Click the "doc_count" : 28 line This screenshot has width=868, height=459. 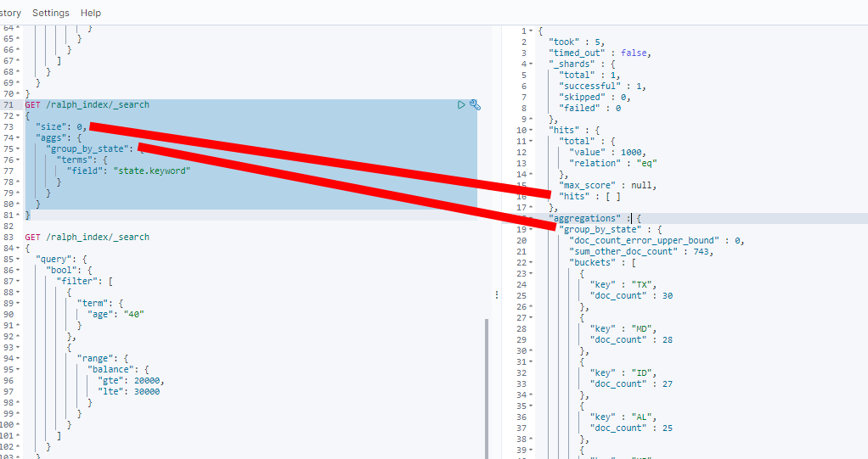click(x=632, y=340)
